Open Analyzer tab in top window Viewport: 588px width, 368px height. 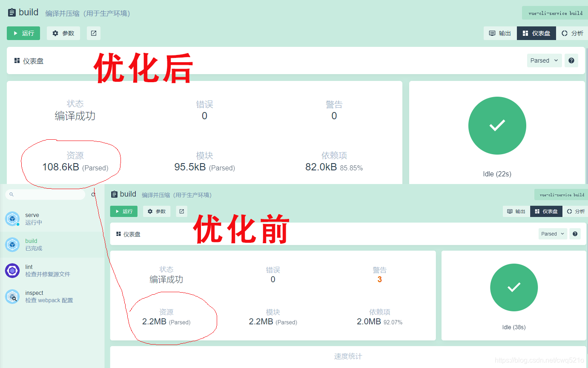coord(572,33)
